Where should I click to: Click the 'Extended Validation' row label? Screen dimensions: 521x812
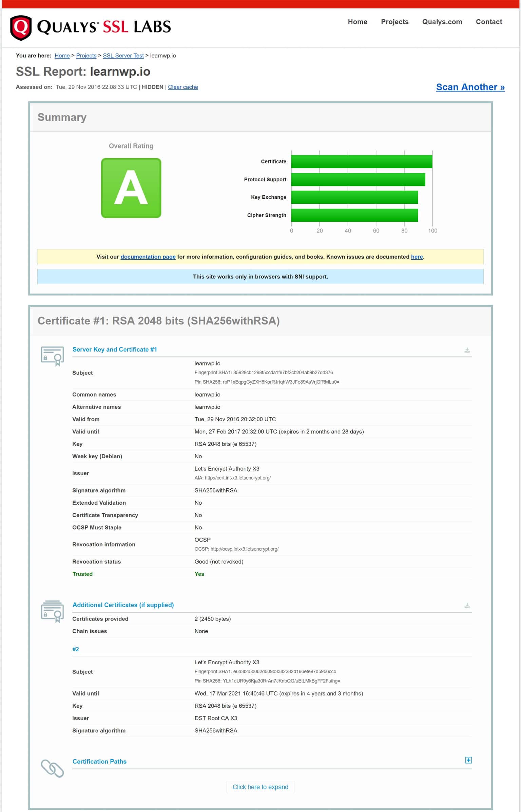(x=99, y=503)
